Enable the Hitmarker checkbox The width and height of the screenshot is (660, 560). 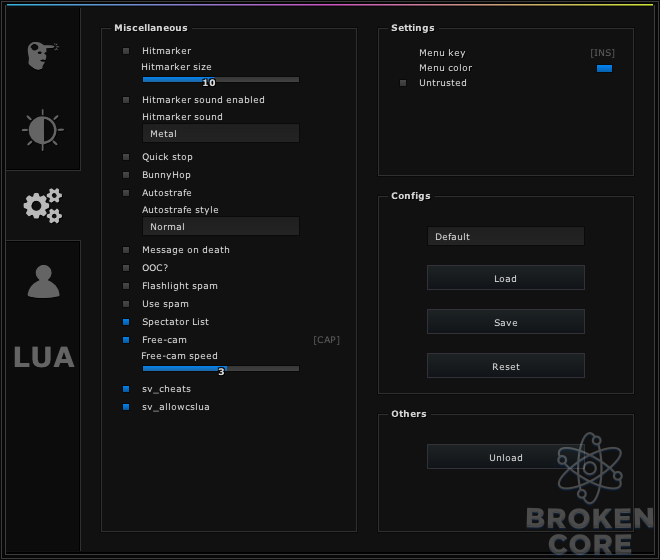click(126, 51)
